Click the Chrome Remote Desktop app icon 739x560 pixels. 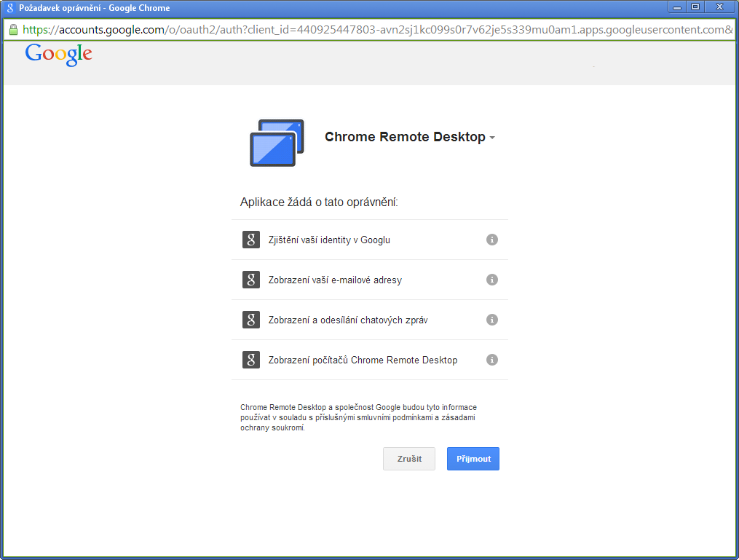point(277,143)
